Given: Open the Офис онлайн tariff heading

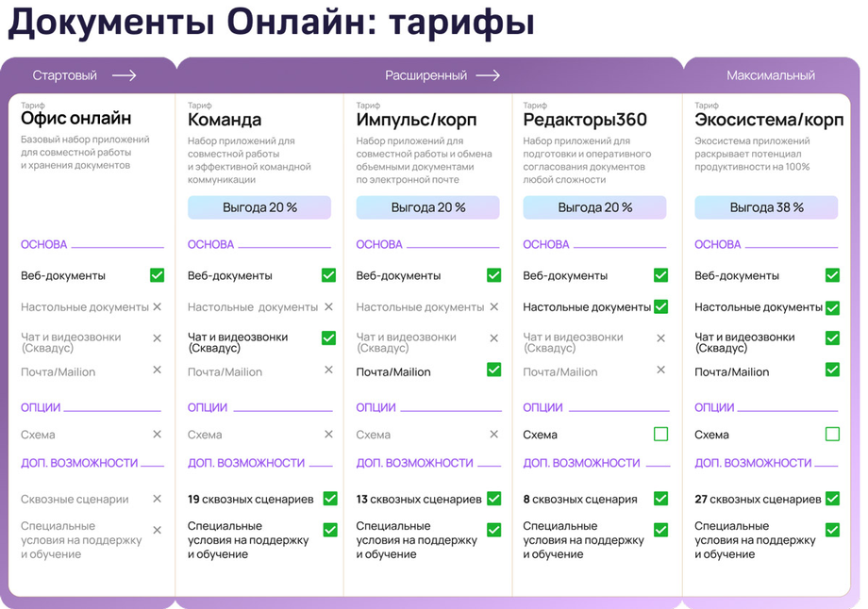Looking at the screenshot, I should coord(76,118).
